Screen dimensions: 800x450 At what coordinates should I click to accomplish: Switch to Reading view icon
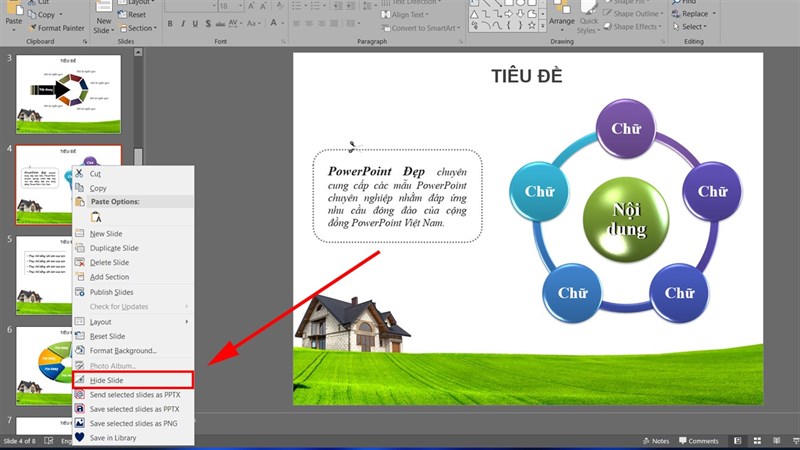pos(777,441)
